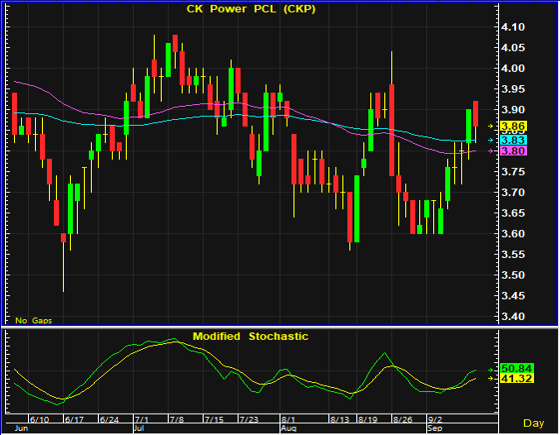Click the magenta arrow beside 3.80
This screenshot has height=435, width=560.
pos(491,151)
